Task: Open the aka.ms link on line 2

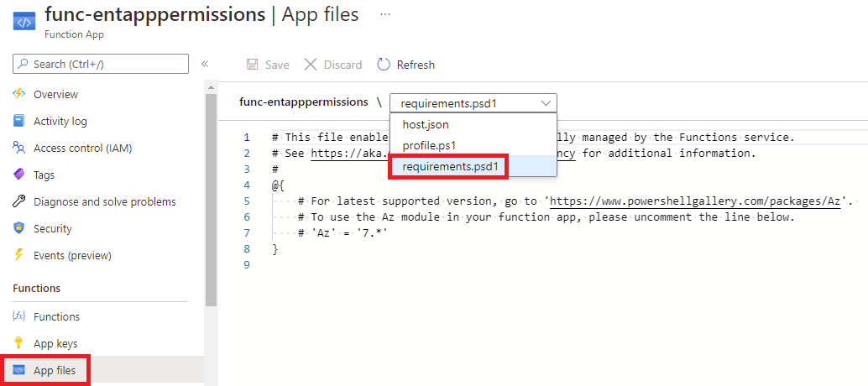Action: pos(351,154)
